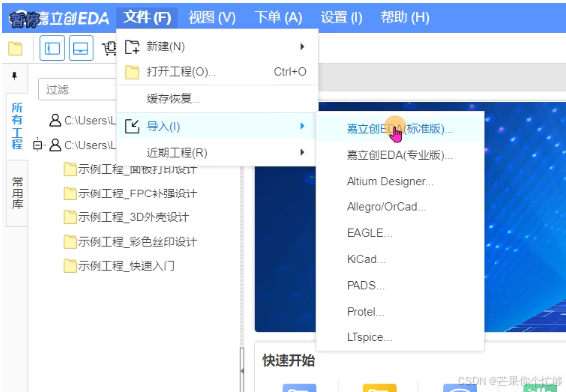
Task: Click user icon of second C:\Users row
Action: coord(55,145)
